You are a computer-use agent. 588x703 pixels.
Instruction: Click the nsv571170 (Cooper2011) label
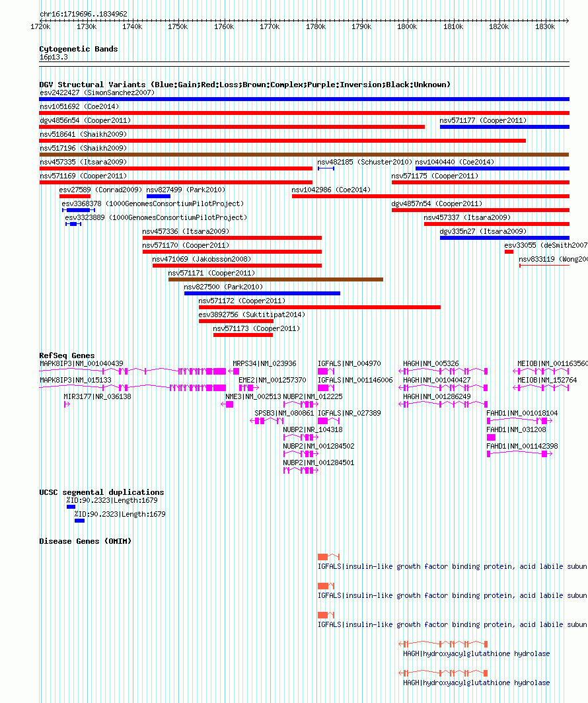[x=186, y=246]
